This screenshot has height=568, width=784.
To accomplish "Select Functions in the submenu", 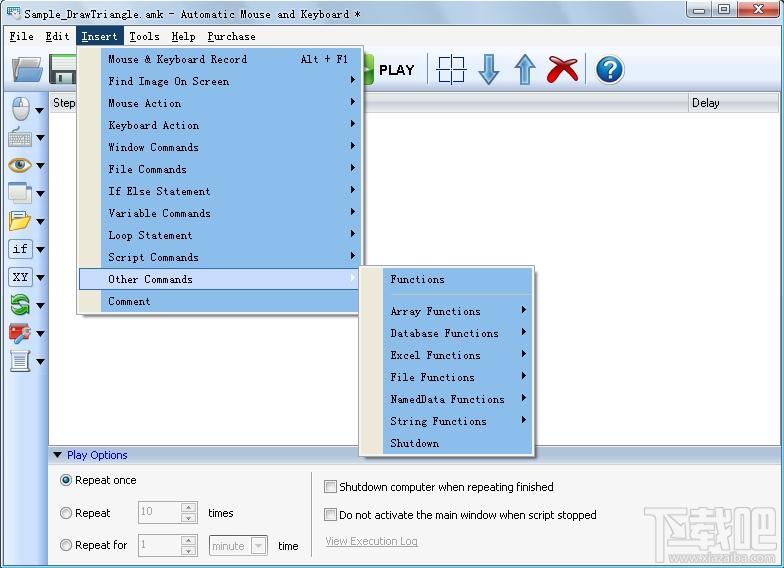I will 446,280.
